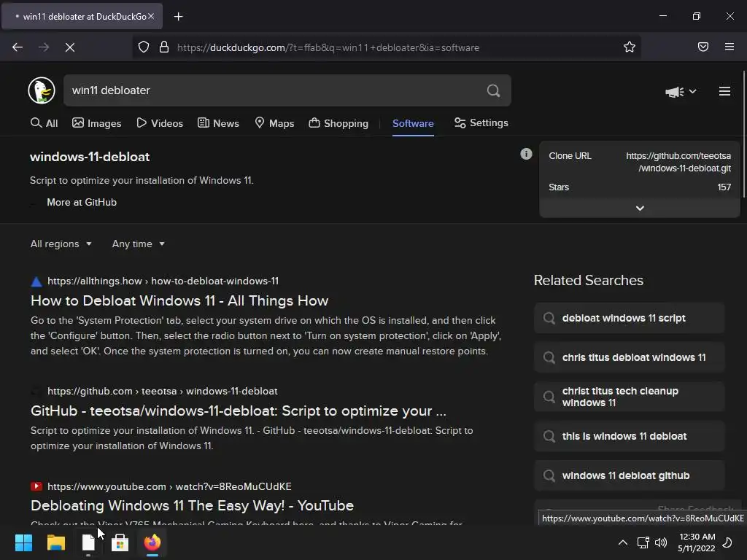Click the search magnifier in the search box
The width and height of the screenshot is (747, 560).
tap(494, 90)
